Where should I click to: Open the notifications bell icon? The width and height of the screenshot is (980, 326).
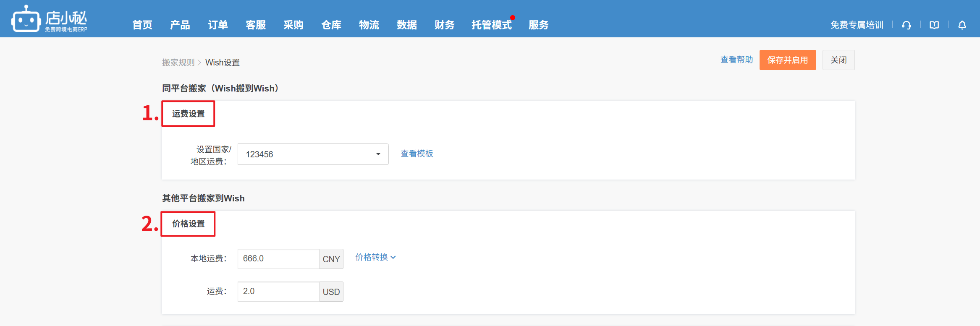[962, 25]
